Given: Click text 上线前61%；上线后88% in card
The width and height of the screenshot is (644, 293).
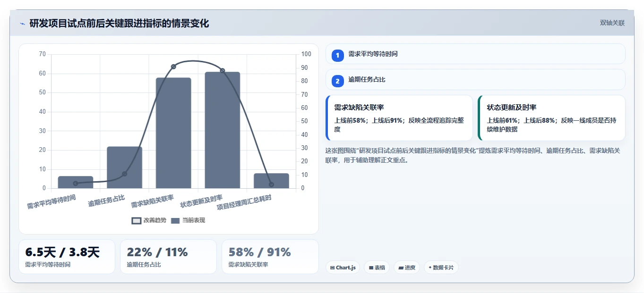Looking at the screenshot, I should tap(521, 120).
